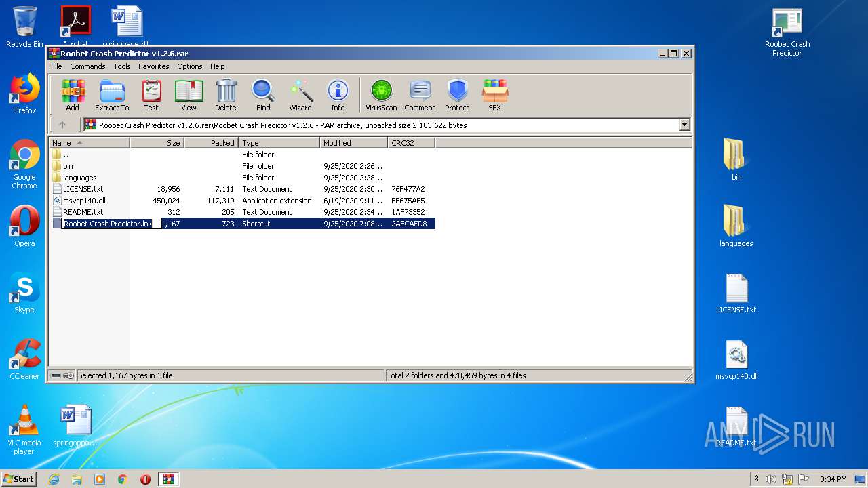Click the Extract To toolbar icon

pos(112,96)
